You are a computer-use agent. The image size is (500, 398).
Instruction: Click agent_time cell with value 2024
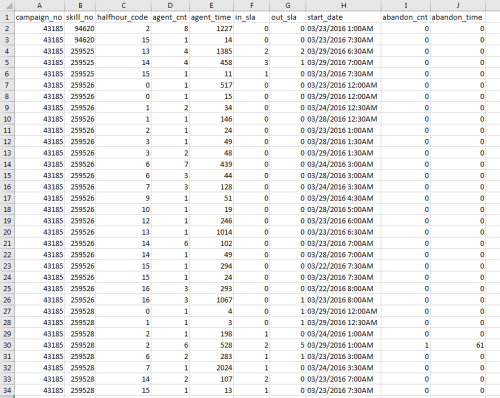pos(211,368)
